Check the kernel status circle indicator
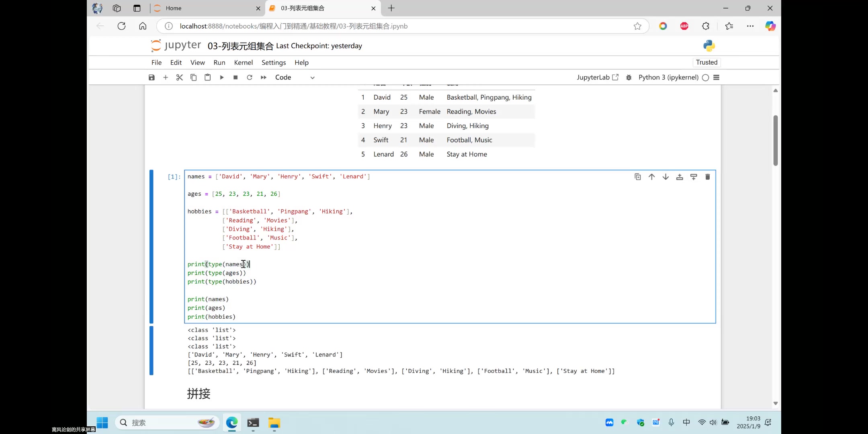Viewport: 868px width, 434px height. (706, 78)
